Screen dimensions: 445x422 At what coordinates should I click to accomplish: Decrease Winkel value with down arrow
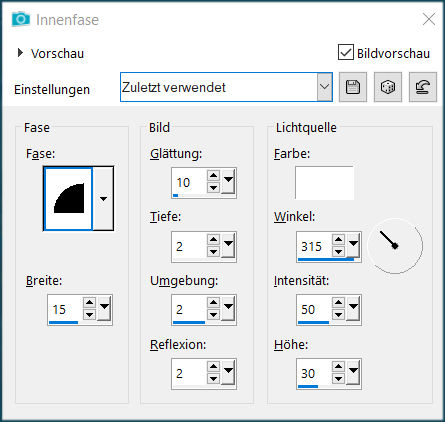click(x=338, y=251)
